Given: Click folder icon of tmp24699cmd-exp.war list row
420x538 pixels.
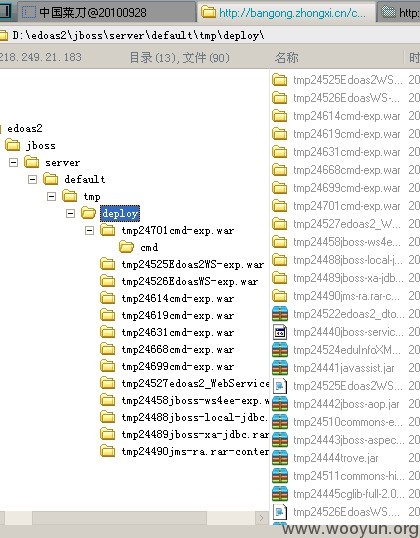Looking at the screenshot, I should [280, 188].
